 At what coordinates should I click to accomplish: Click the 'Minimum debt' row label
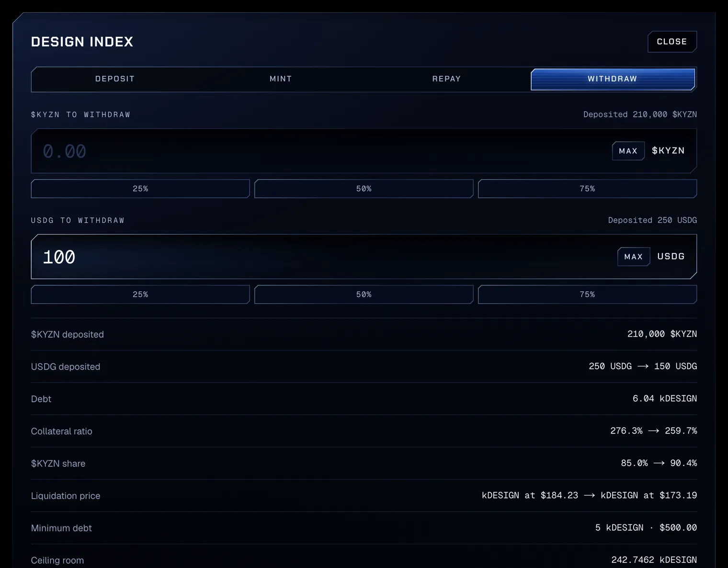61,528
